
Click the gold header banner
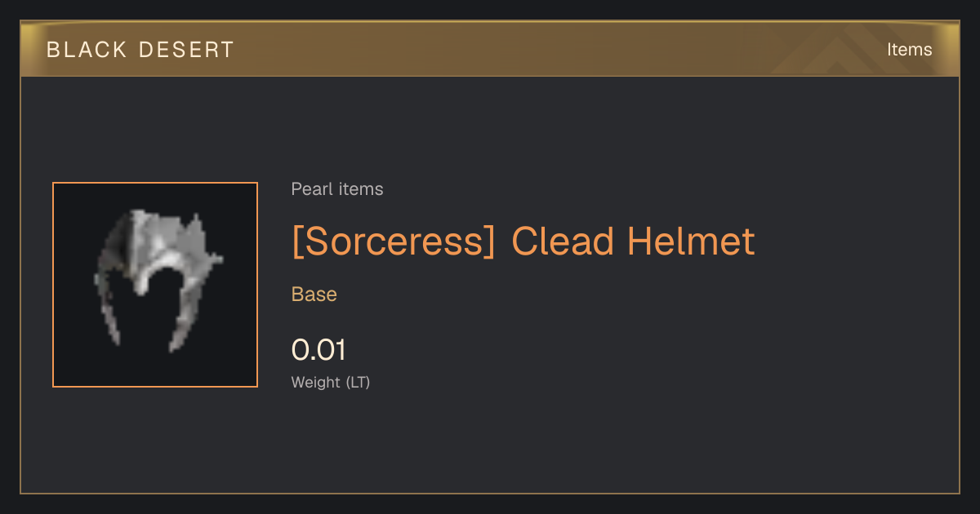pyautogui.click(x=490, y=49)
